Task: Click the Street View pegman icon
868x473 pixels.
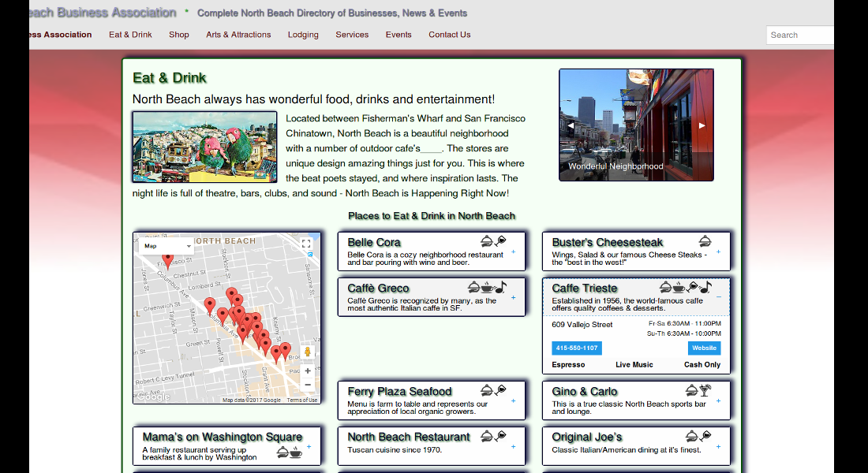Action: 308,352
